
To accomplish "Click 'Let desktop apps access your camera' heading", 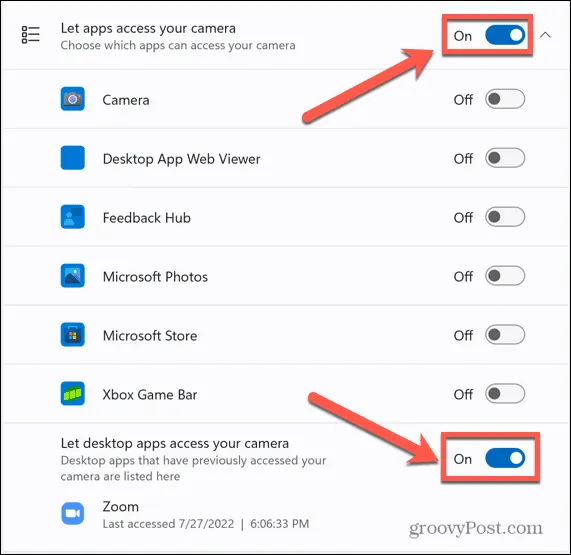I will coord(174,444).
